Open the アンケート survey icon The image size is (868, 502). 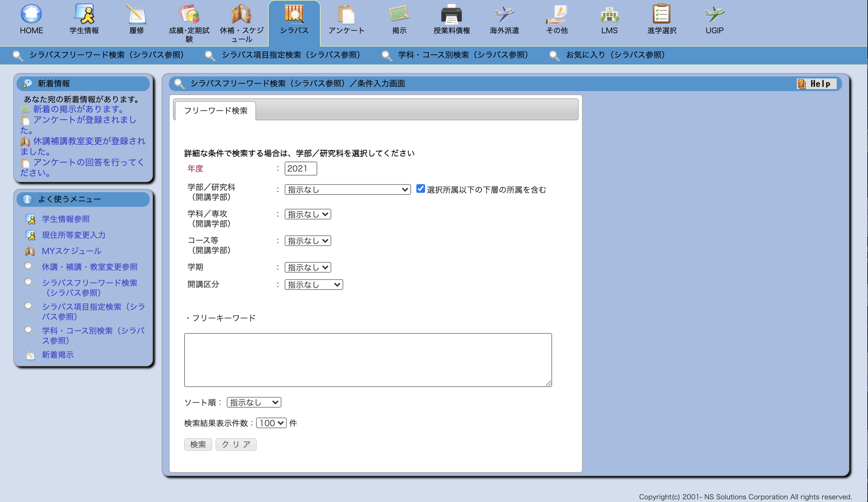tap(347, 14)
